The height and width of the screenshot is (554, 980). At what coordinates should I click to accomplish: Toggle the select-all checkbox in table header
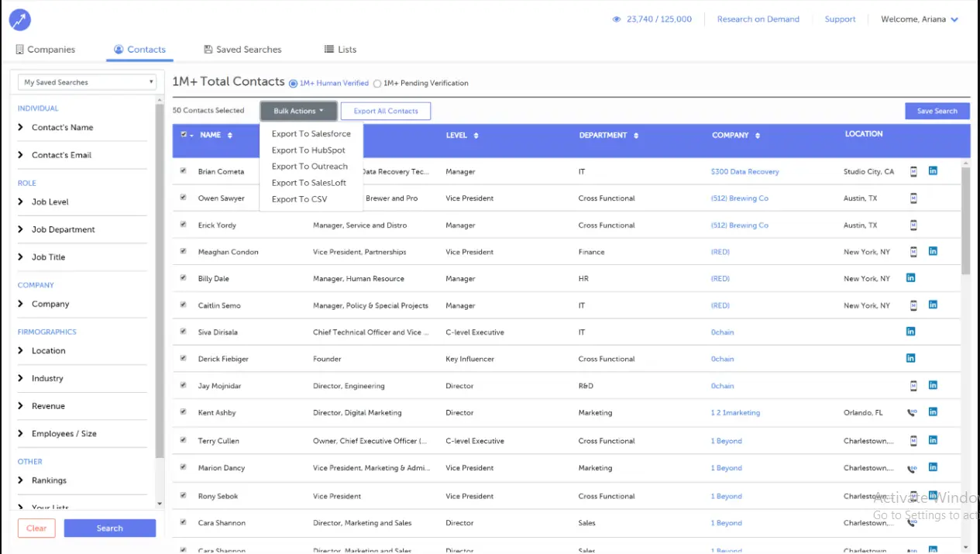[x=184, y=135]
